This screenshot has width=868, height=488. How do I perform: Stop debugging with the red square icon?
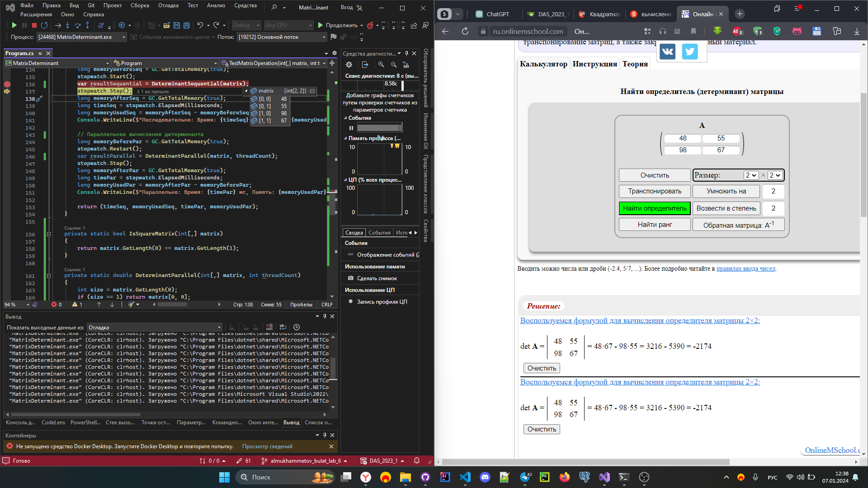click(x=34, y=25)
